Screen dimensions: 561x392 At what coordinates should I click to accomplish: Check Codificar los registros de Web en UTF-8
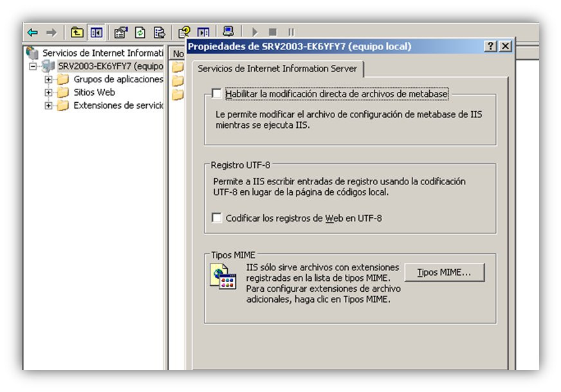[216, 218]
